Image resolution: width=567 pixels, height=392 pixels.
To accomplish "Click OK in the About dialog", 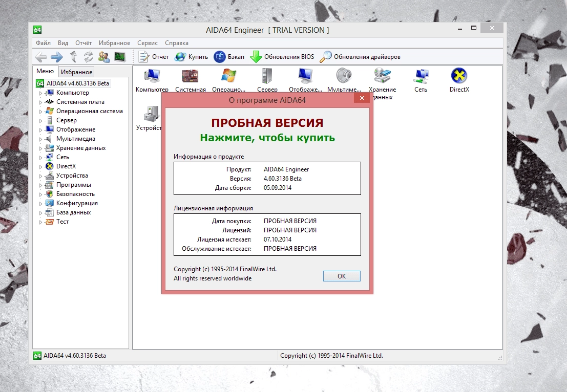I will [x=342, y=276].
